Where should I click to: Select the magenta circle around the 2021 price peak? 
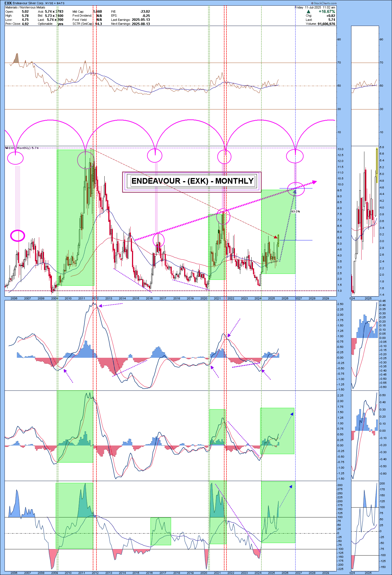[223, 217]
